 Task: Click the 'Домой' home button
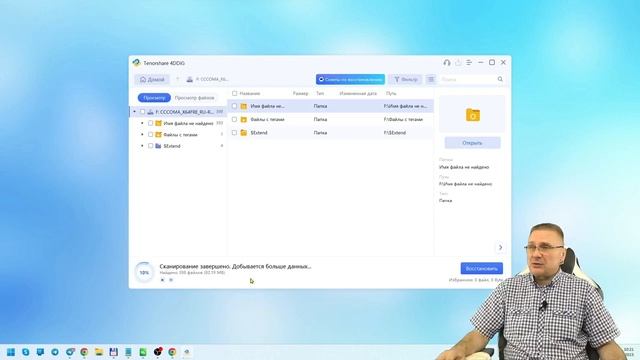(x=152, y=79)
